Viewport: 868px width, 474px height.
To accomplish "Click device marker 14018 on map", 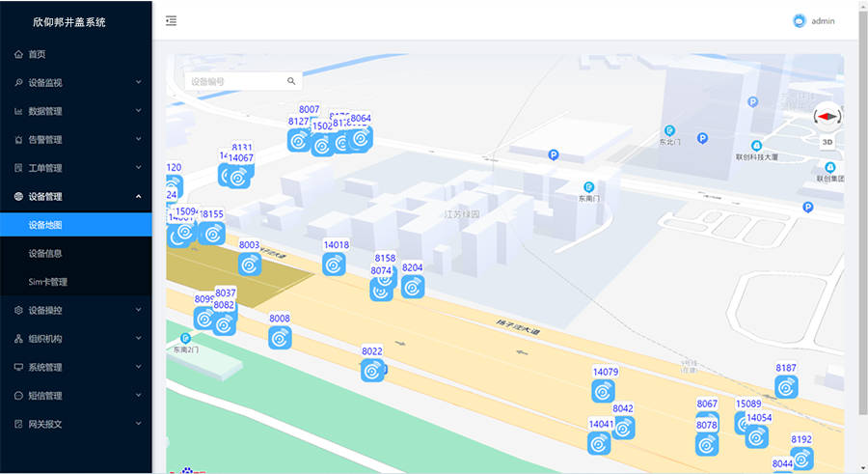I will tap(335, 265).
